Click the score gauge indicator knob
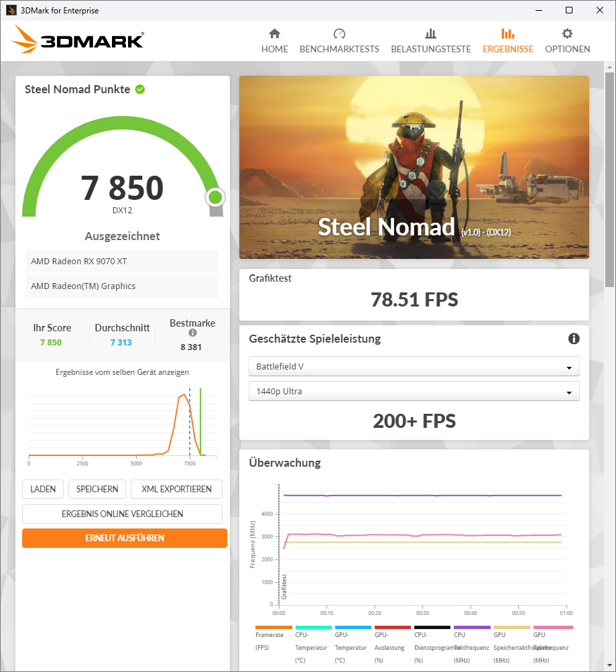The width and height of the screenshot is (616, 672). pos(215,197)
